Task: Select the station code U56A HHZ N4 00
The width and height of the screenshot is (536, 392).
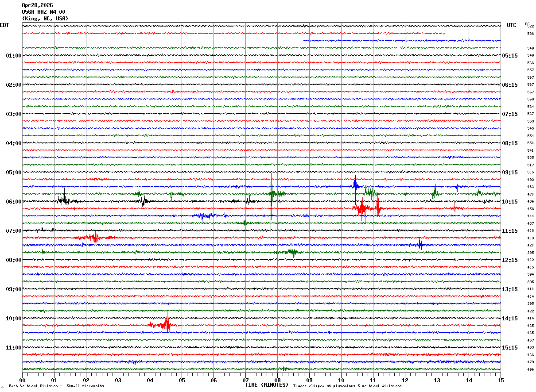Action: coord(43,12)
